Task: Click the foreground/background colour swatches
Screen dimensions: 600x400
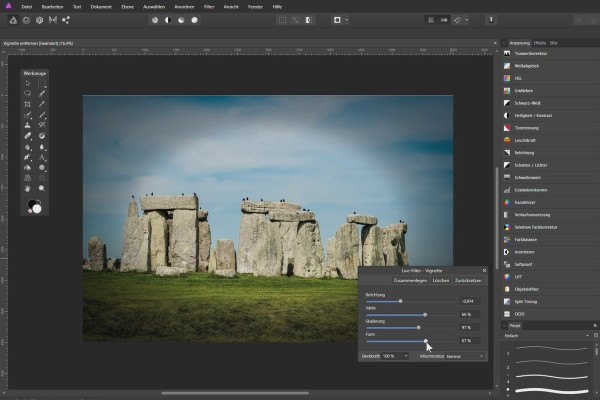Action: [x=34, y=206]
